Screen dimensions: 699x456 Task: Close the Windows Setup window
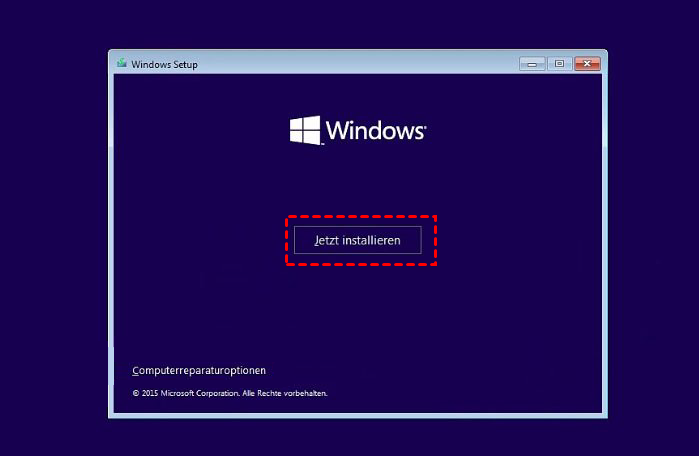(587, 64)
